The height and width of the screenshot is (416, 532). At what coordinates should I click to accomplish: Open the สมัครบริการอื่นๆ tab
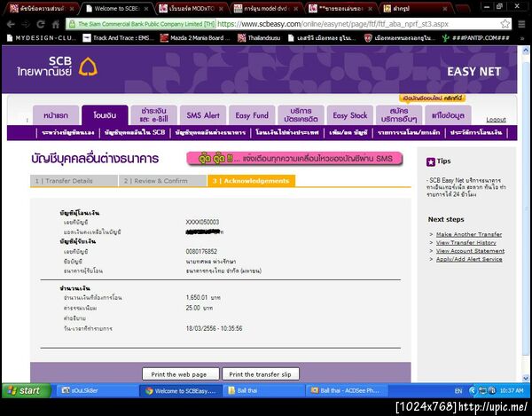tap(399, 115)
